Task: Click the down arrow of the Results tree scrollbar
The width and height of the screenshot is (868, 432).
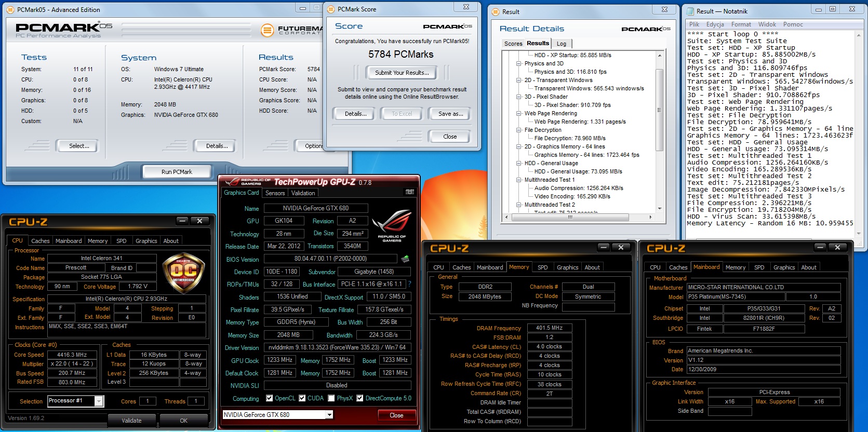Action: [x=660, y=208]
